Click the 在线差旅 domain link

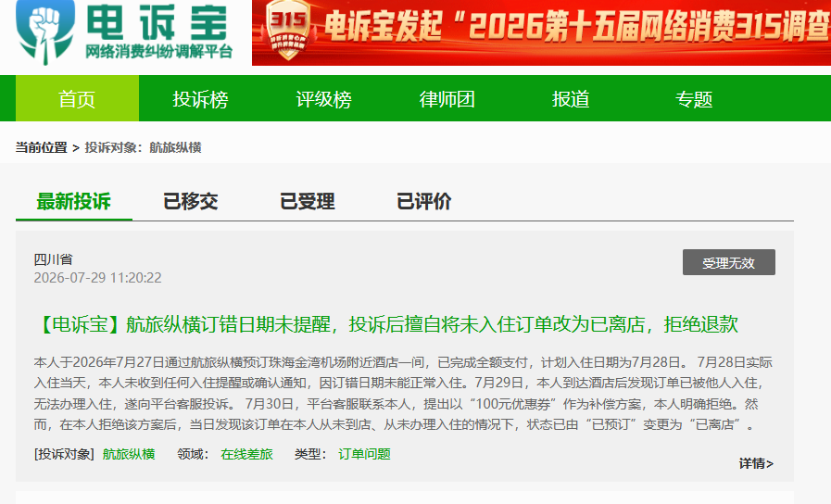pos(247,454)
